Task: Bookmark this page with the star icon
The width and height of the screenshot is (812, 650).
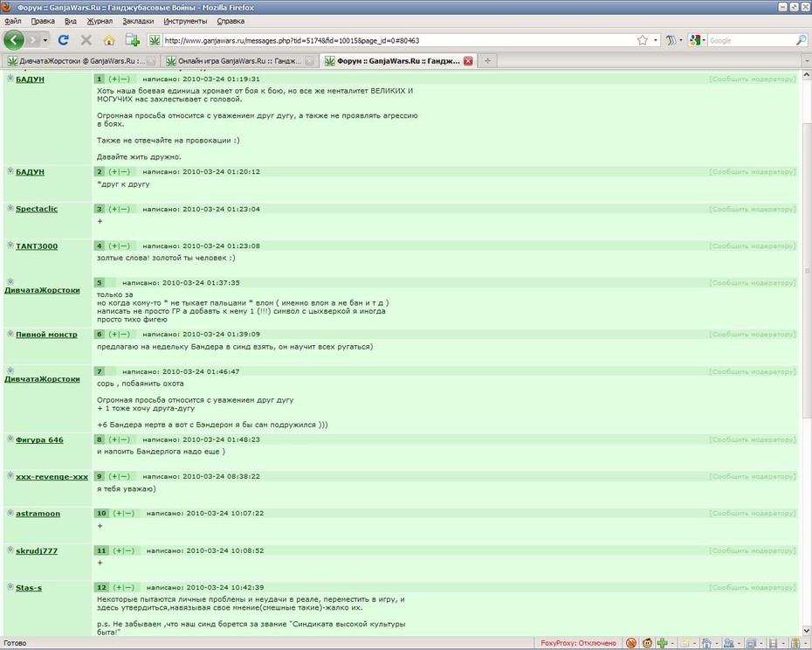Action: pos(642,40)
